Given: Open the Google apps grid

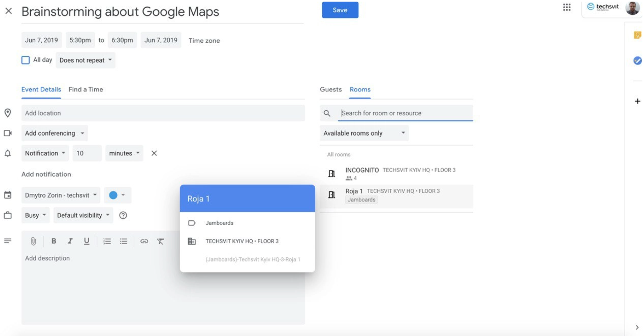Looking at the screenshot, I should (x=567, y=7).
